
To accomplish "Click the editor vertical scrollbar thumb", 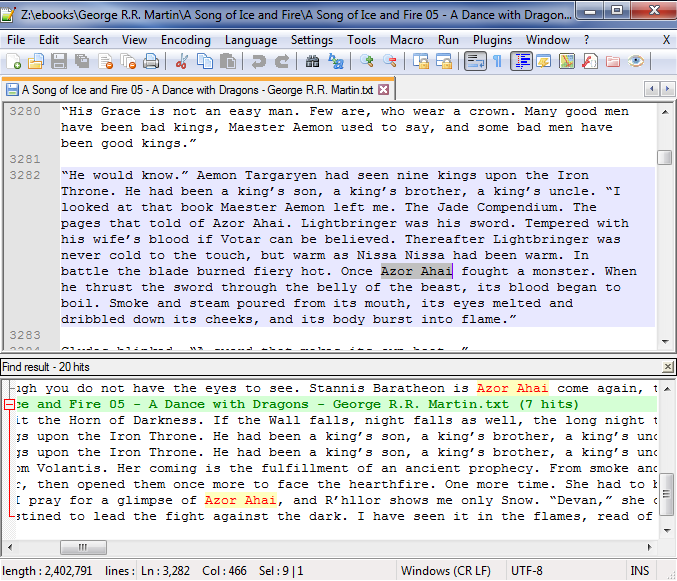I will point(665,157).
